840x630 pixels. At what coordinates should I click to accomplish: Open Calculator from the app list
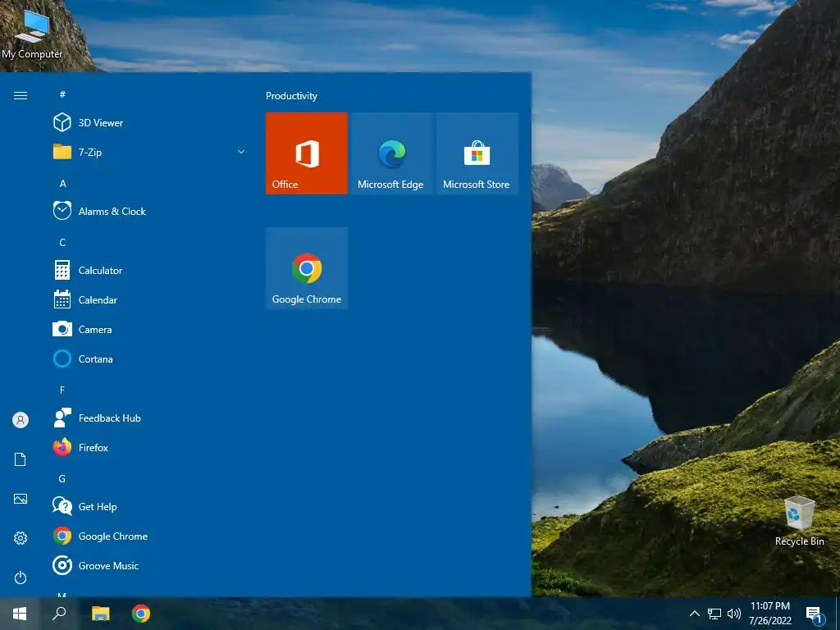(148, 270)
